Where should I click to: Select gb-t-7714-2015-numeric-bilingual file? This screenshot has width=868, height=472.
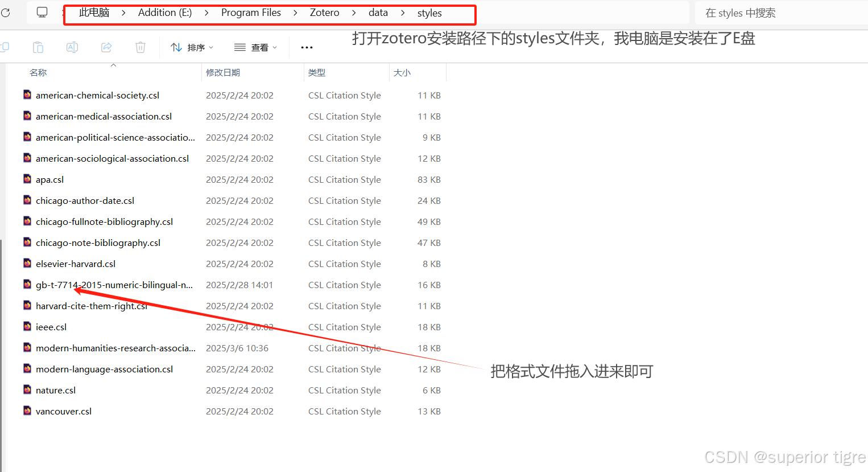point(114,285)
